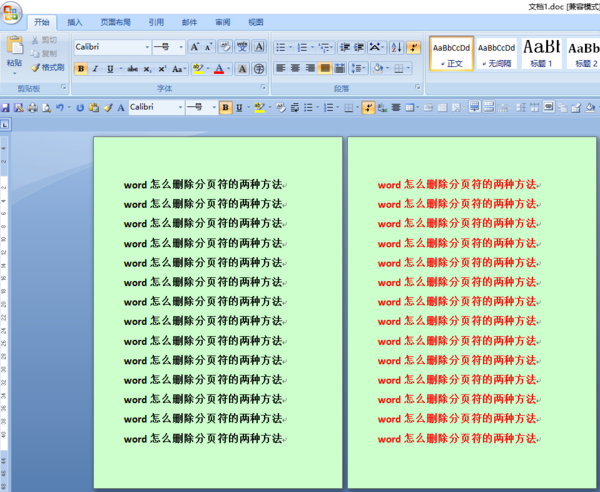Apply the 标题 1 style
Viewport: 600px width, 492px height.
tap(541, 54)
